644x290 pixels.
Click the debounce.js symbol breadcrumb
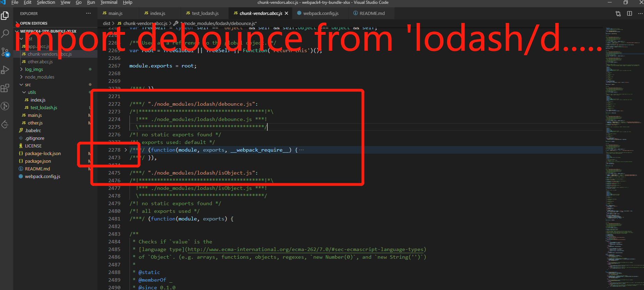(x=218, y=23)
